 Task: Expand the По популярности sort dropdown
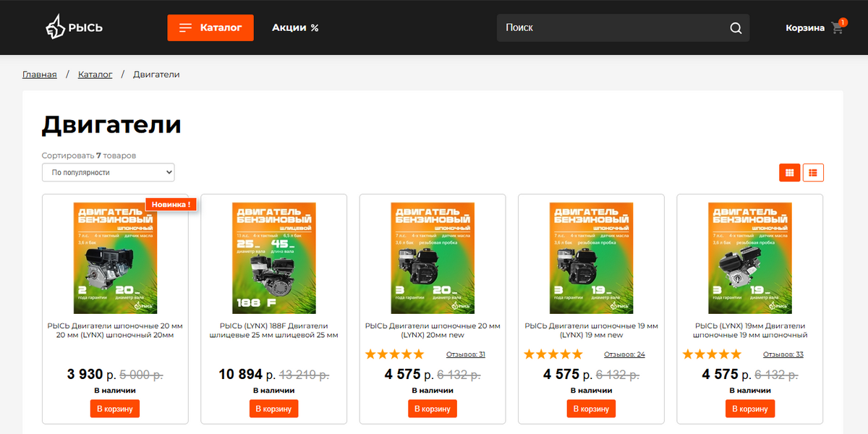[109, 173]
